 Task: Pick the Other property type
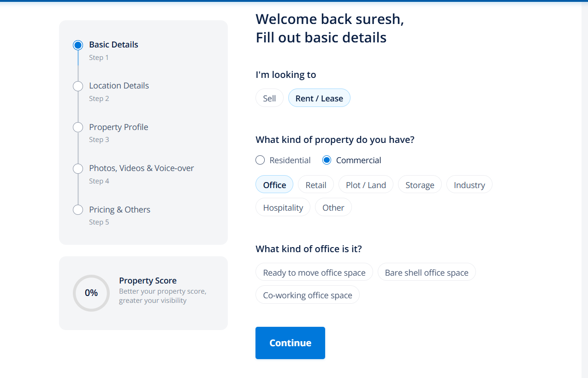[x=333, y=207]
